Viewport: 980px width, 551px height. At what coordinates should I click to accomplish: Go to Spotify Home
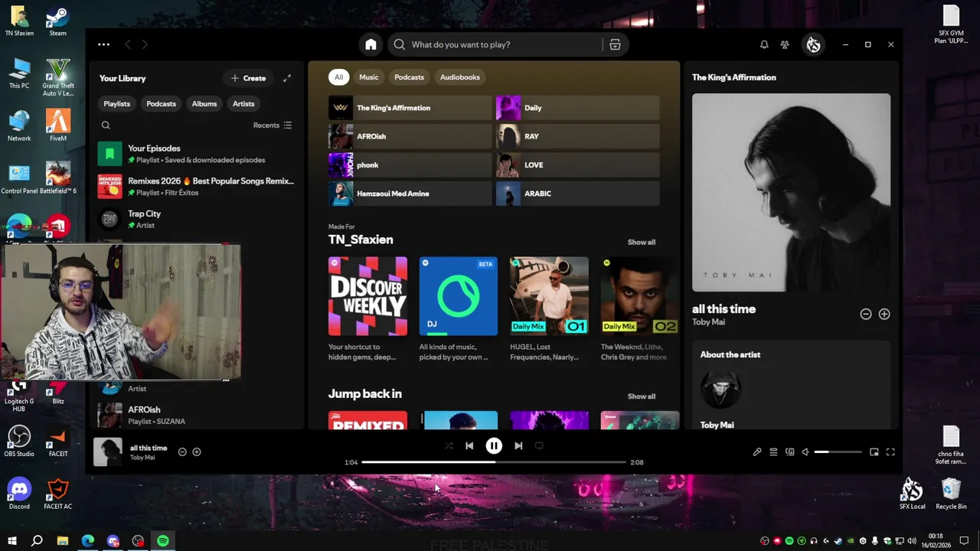[x=371, y=44]
